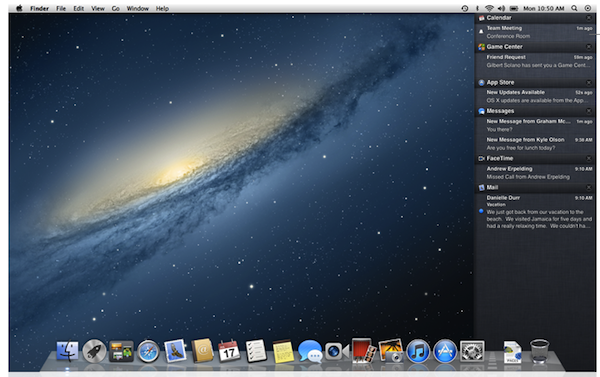
Task: Click Time Machine menu bar icon
Action: pyautogui.click(x=465, y=8)
